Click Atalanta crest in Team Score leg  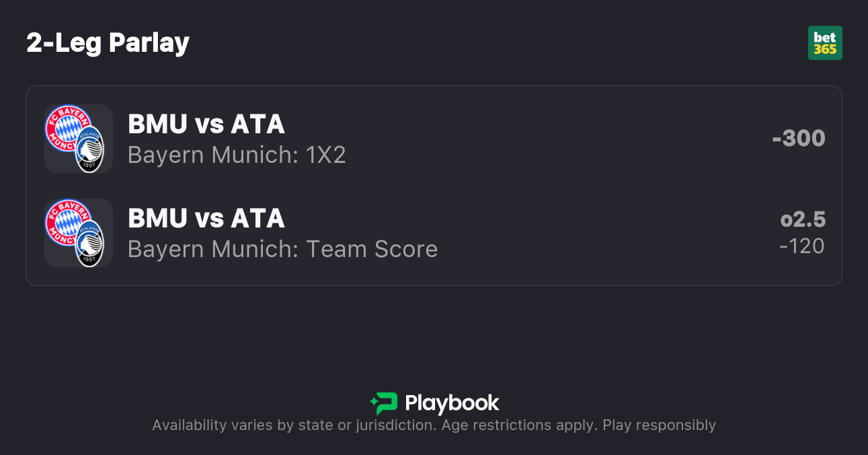(89, 244)
